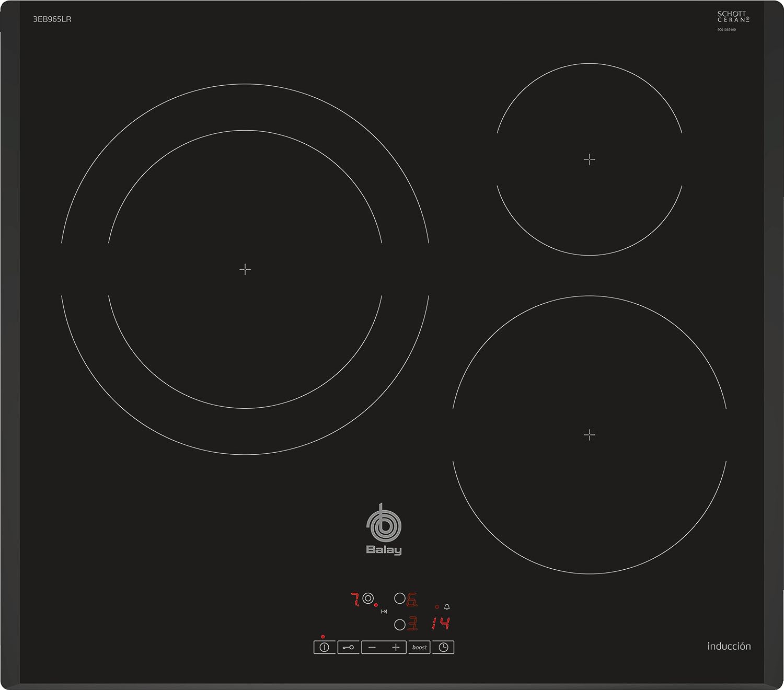Tap the zone extension arrow icon
The height and width of the screenshot is (690, 784).
[x=384, y=611]
